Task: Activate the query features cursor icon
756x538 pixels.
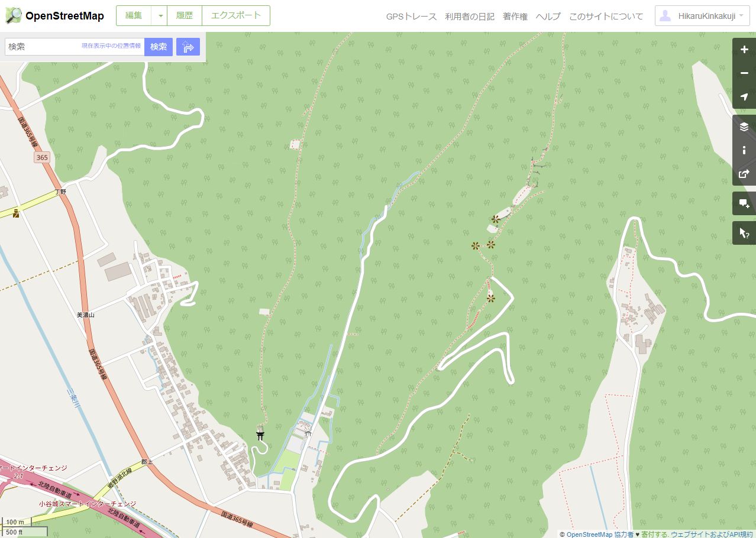Action: [744, 233]
